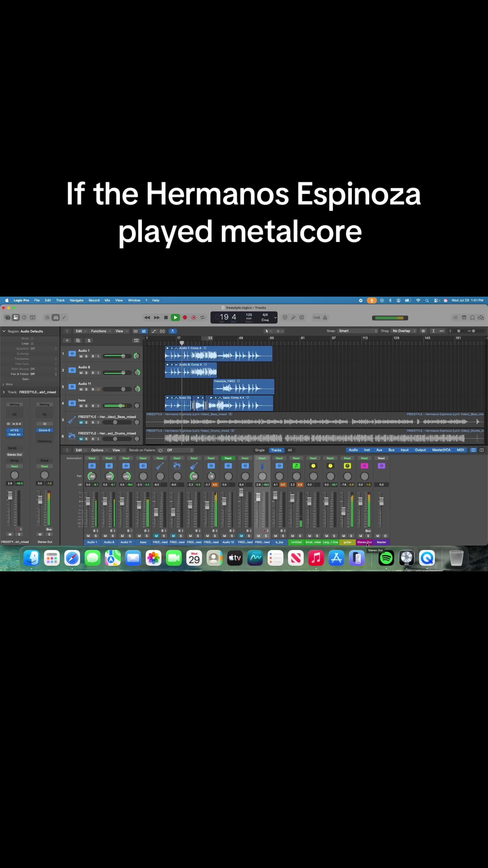488x868 pixels.
Task: Open the Editors pencil icon
Action: [x=64, y=317]
